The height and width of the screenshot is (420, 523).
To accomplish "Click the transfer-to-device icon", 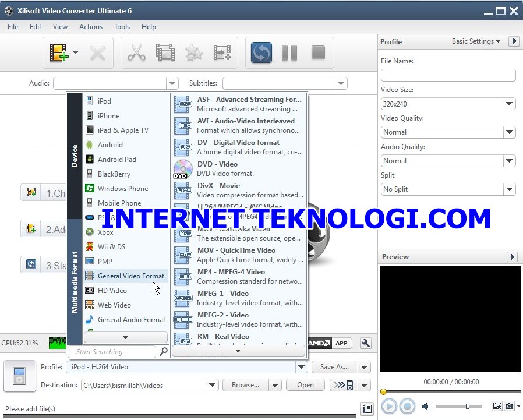I will pos(344,385).
